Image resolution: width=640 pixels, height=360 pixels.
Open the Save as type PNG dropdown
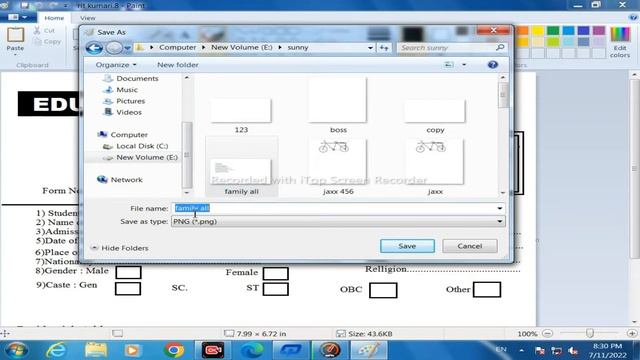[x=338, y=221]
